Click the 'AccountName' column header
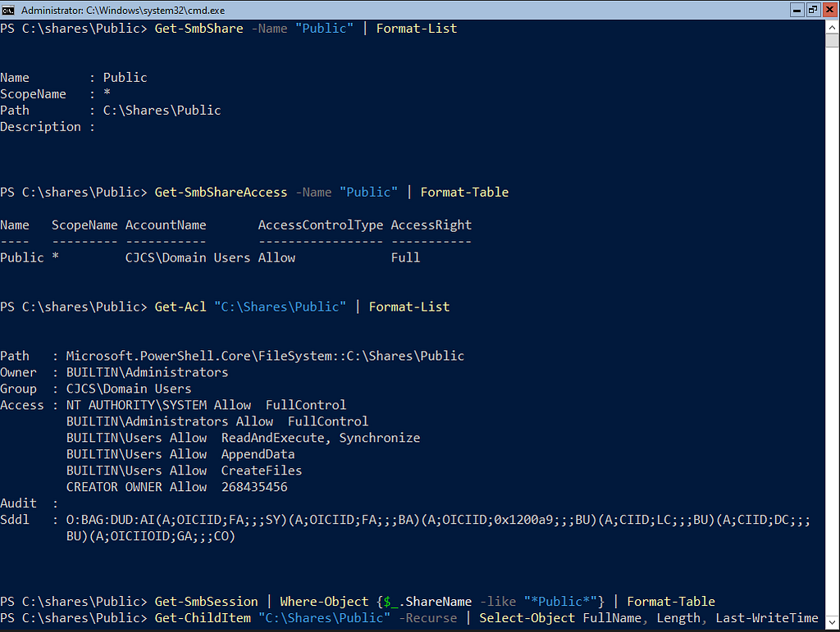The height and width of the screenshot is (632, 840). [166, 225]
